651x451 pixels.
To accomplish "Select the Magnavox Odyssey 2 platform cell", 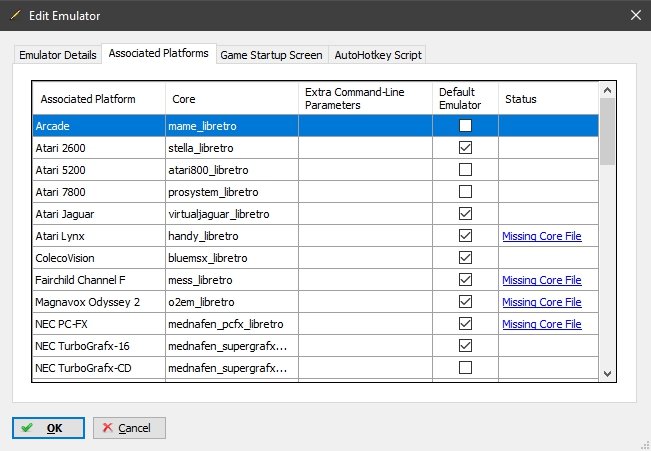I will 99,302.
